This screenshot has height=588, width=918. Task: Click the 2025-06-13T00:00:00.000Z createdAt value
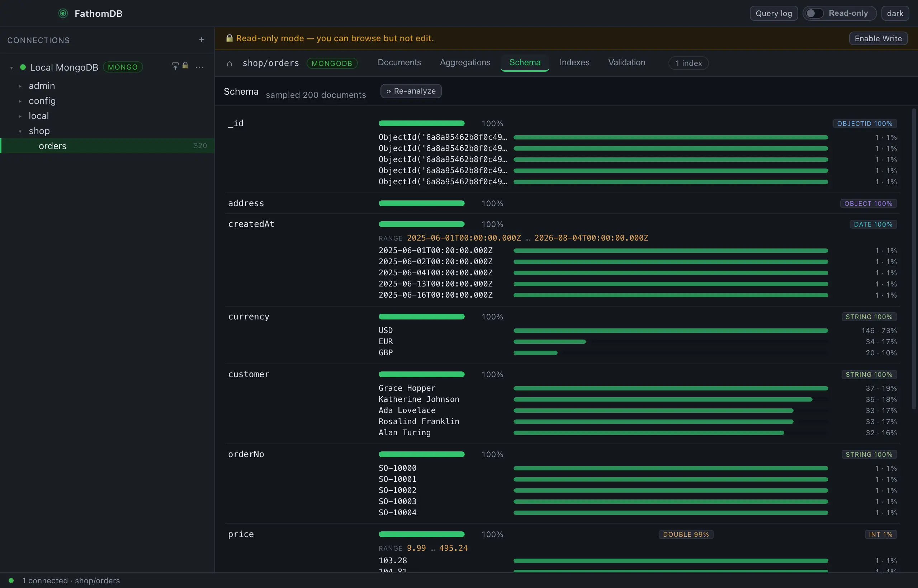click(x=435, y=284)
